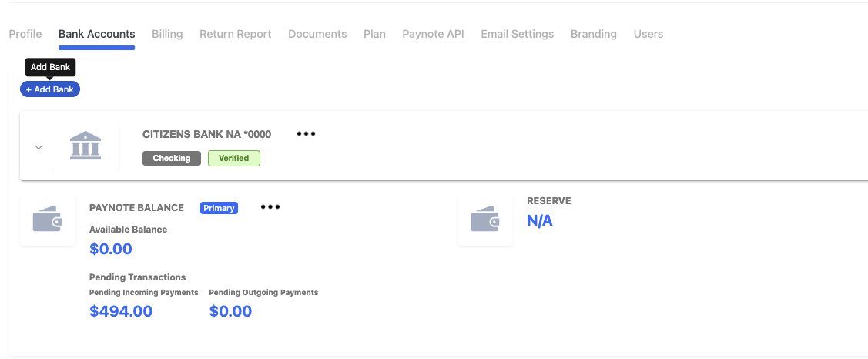The image size is (868, 359).
Task: Click the $0.00 available balance amount
Action: (x=111, y=250)
